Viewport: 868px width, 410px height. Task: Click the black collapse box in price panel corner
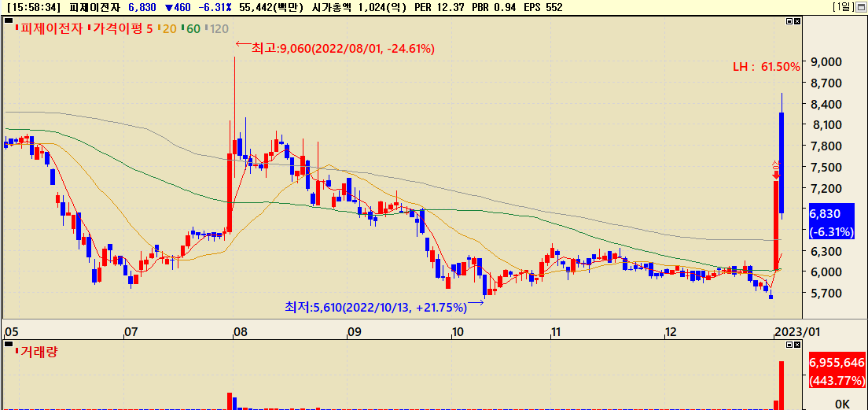coord(9,20)
